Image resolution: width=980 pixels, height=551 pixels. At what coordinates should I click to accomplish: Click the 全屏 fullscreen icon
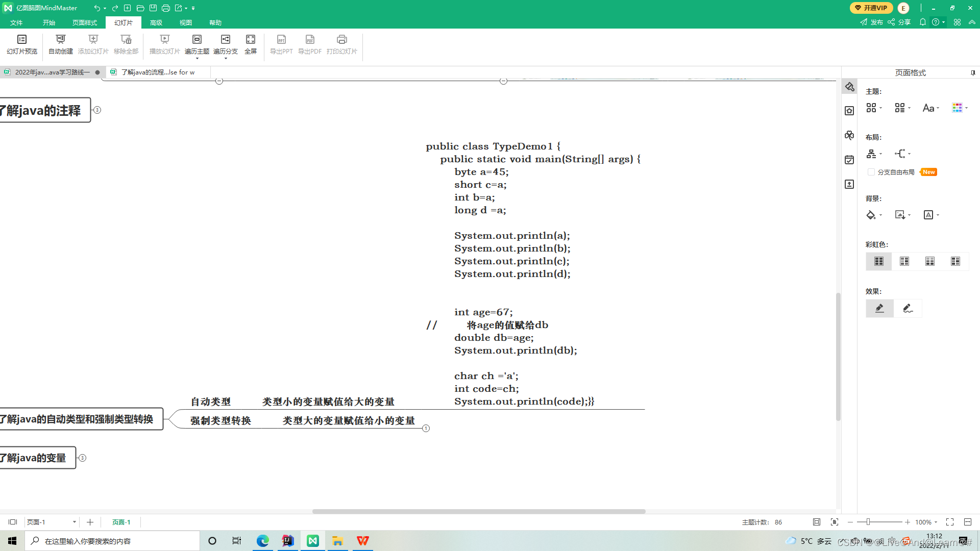[250, 43]
